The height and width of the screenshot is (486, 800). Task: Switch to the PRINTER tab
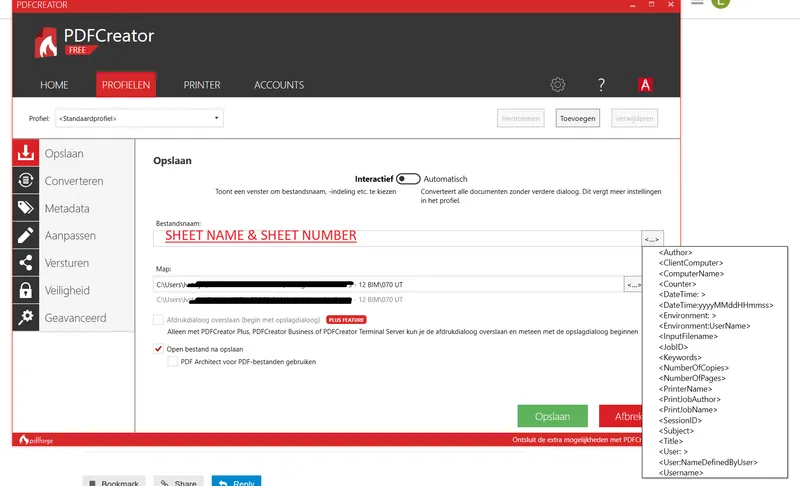point(202,85)
